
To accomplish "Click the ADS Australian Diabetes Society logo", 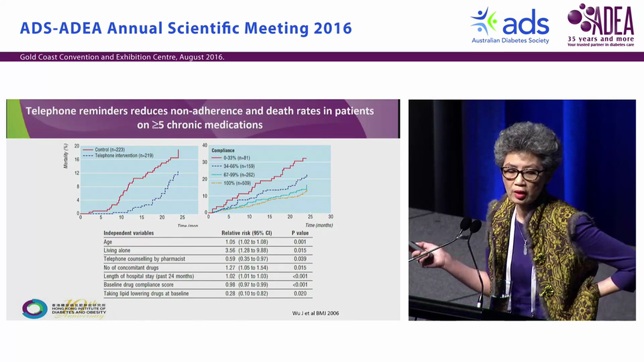I will [x=509, y=24].
